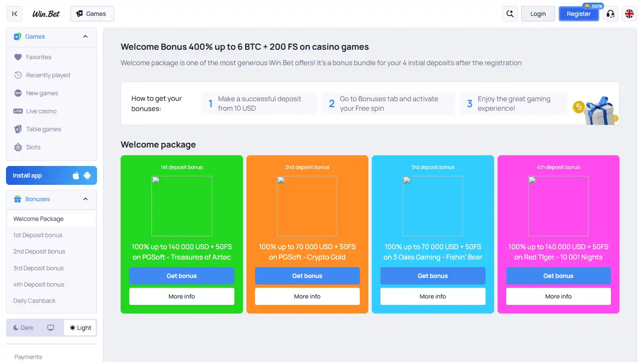Click the Recently played clock icon
Screen dimensions: 644x362
pyautogui.click(x=18, y=75)
